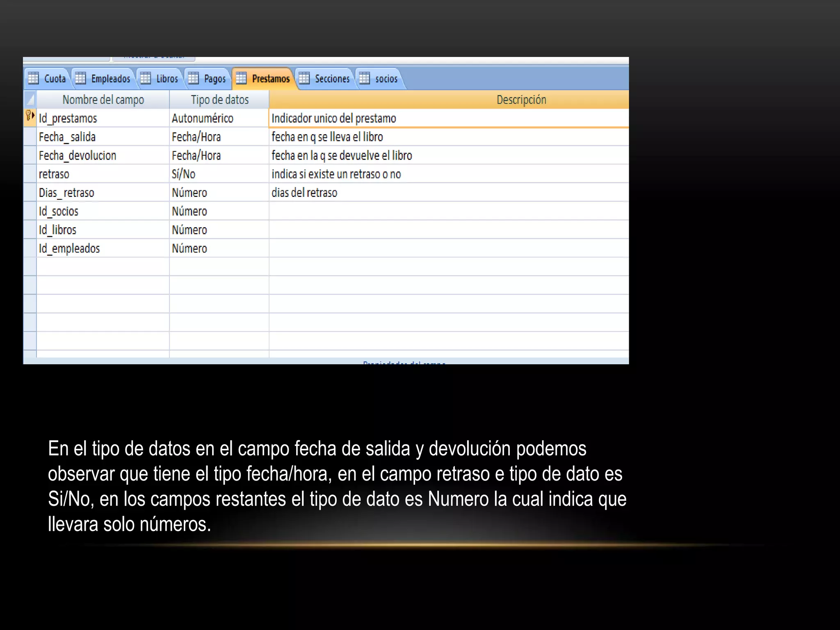Viewport: 840px width, 630px height.
Task: Click the socios table icon
Action: point(365,78)
